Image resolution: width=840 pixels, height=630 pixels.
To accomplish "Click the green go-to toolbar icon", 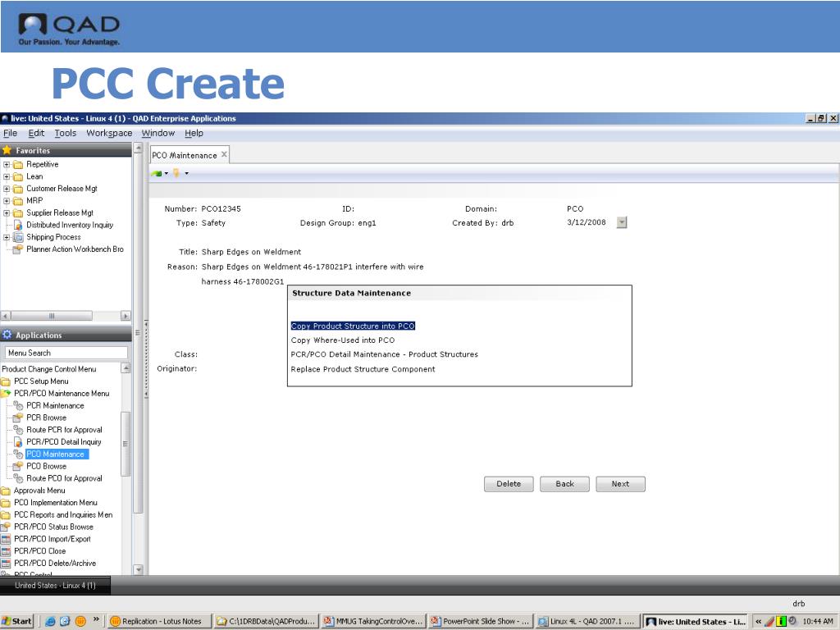I will click(x=157, y=174).
